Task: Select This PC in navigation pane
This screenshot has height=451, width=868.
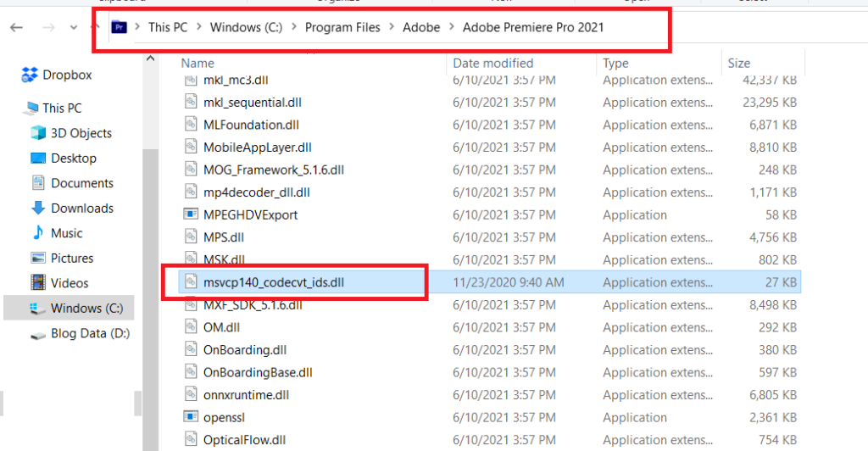Action: [x=62, y=108]
